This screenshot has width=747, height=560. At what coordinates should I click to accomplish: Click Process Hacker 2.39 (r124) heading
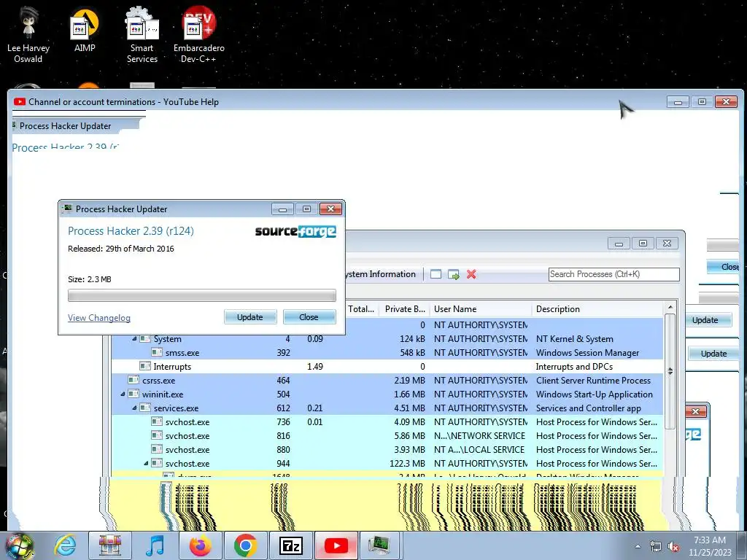(131, 231)
